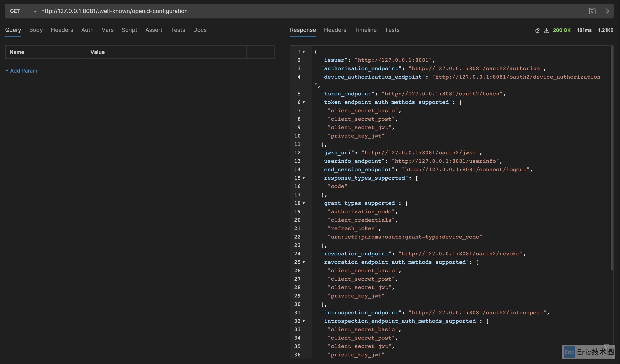Open the request Headers tab
The height and width of the screenshot is (364, 620).
tap(62, 30)
